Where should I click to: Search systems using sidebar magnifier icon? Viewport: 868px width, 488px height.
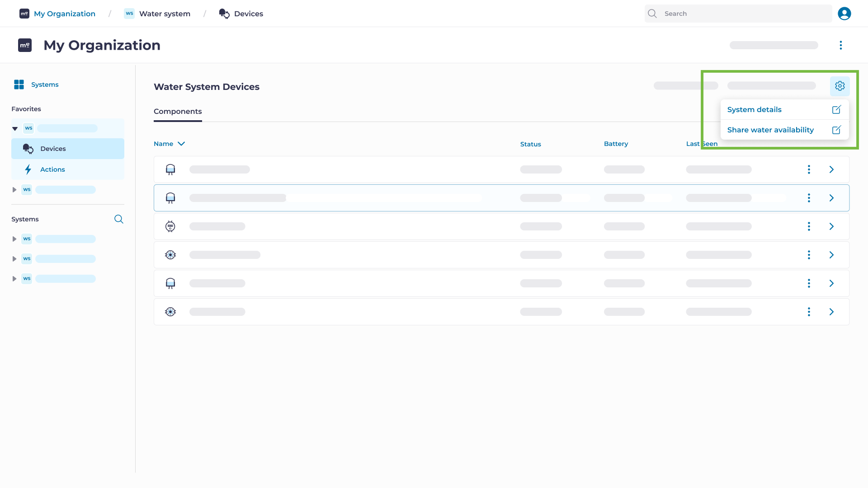pos(119,219)
